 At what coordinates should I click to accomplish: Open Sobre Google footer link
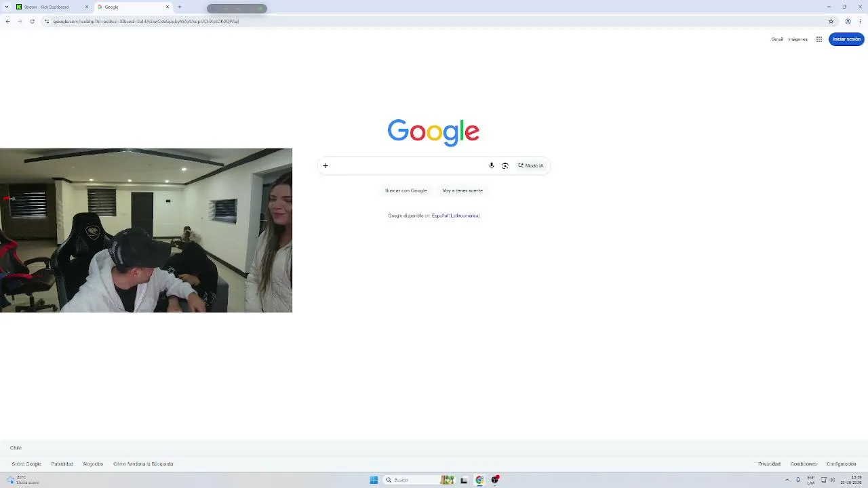pos(26,464)
